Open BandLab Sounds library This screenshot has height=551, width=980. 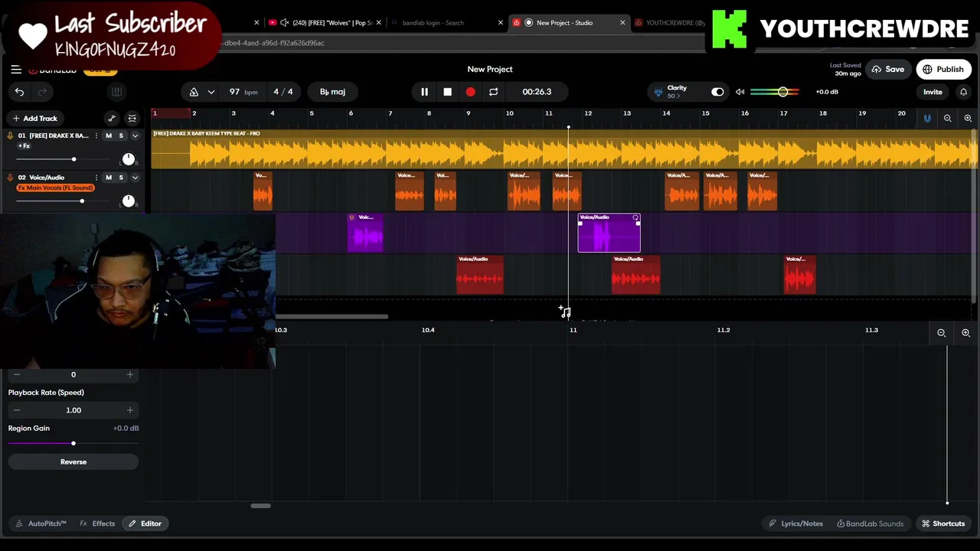[x=870, y=523]
